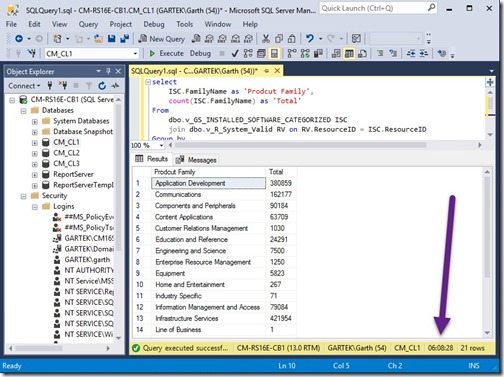Click the Parse checkmark icon

click(235, 53)
